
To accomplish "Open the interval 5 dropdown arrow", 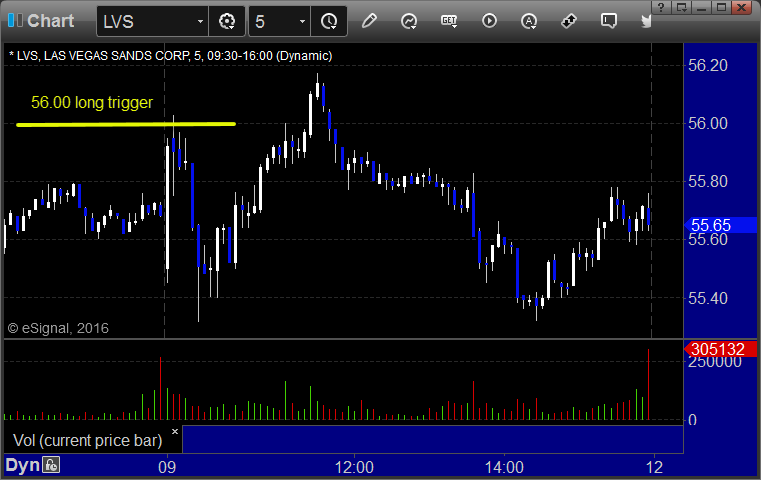I will point(302,21).
